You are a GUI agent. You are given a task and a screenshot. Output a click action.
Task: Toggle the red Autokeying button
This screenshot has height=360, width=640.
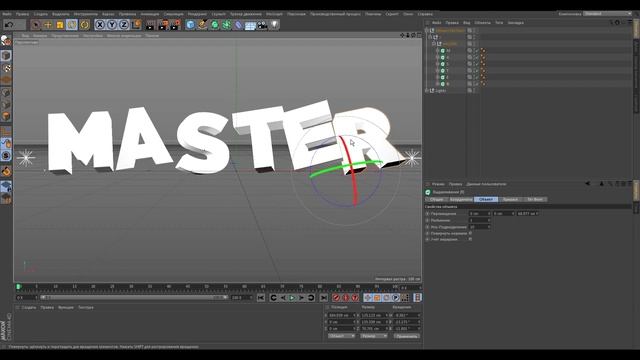tap(345, 298)
